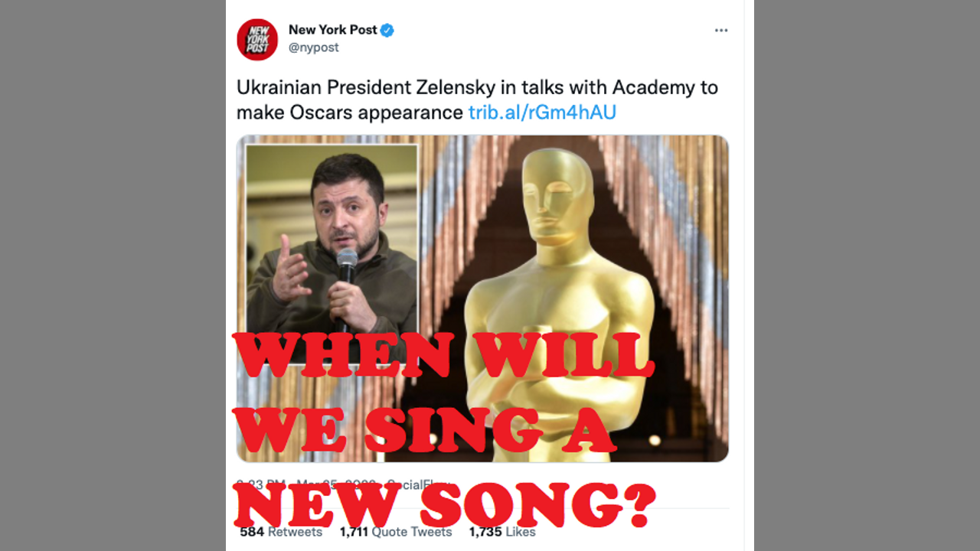The width and height of the screenshot is (980, 551).
Task: Open the trib.al/rGm4hAU article link
Action: [x=542, y=112]
